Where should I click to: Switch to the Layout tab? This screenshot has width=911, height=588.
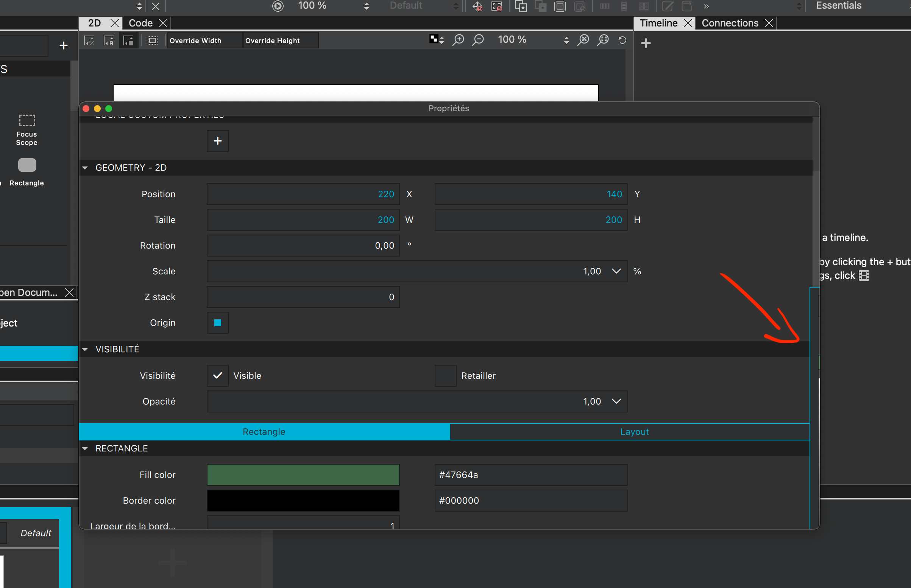pyautogui.click(x=634, y=432)
